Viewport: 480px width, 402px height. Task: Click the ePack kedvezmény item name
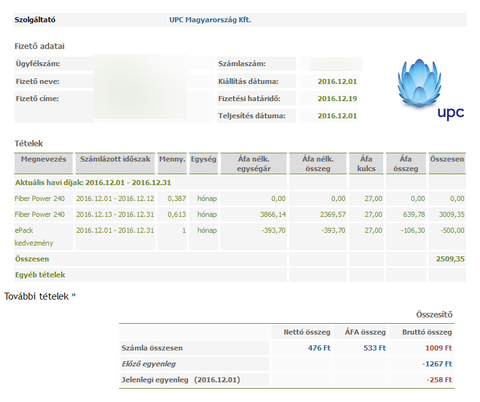34,237
